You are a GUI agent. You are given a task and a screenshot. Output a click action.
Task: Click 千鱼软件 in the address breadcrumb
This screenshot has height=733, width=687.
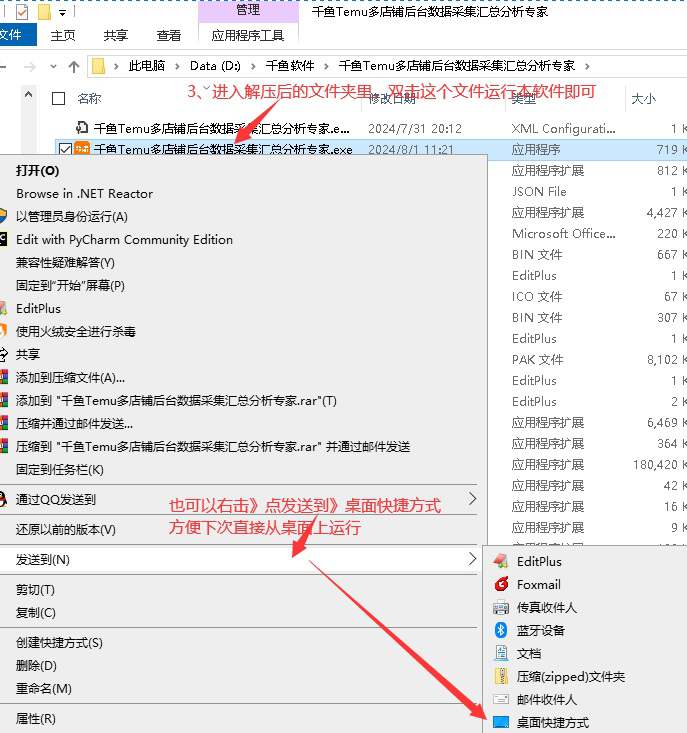pos(290,66)
